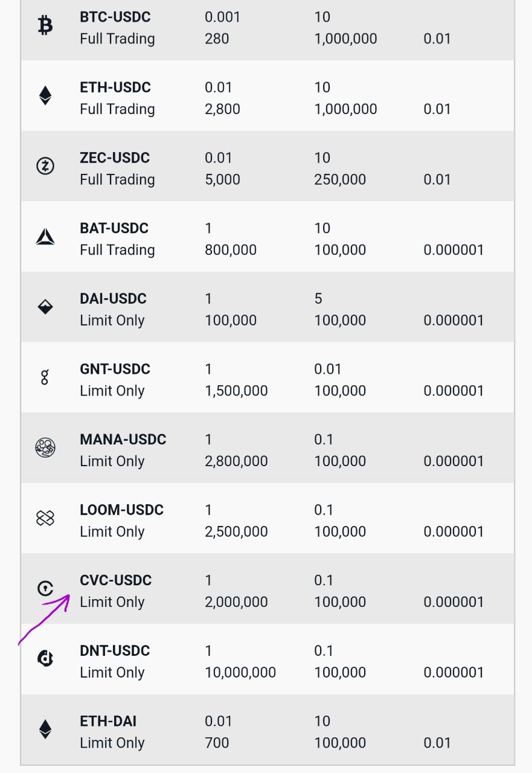
Task: Click the 2,000,000 value in CVC-USDC row
Action: coord(236,602)
